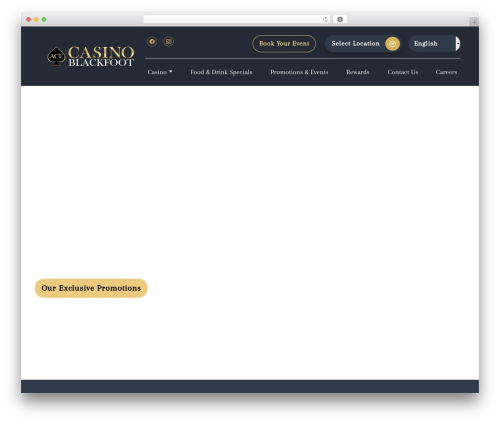
Task: Open a new browser tab
Action: (474, 22)
